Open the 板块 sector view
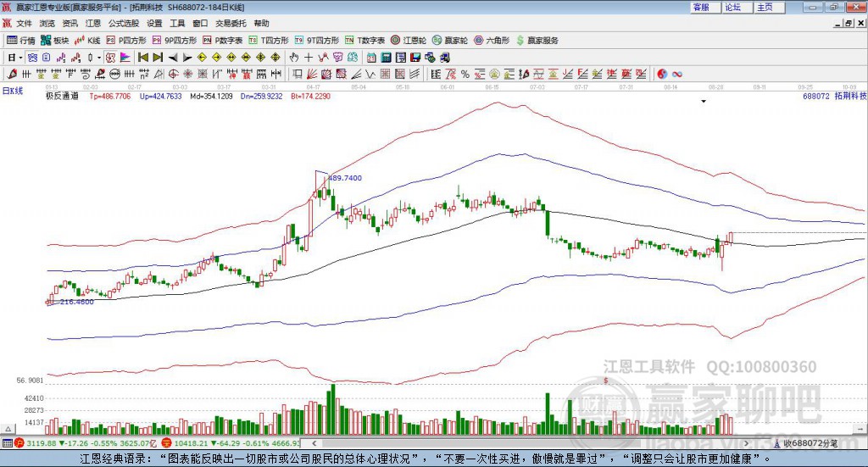Viewport: 868px width, 467px height. point(54,41)
